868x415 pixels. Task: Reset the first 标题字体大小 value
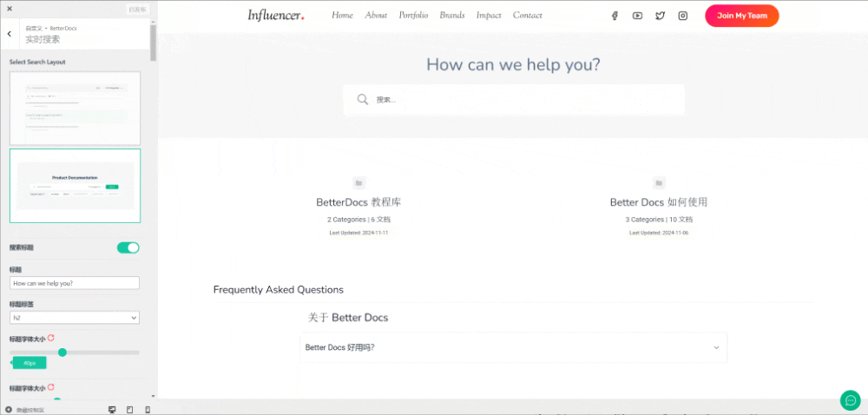(51, 338)
